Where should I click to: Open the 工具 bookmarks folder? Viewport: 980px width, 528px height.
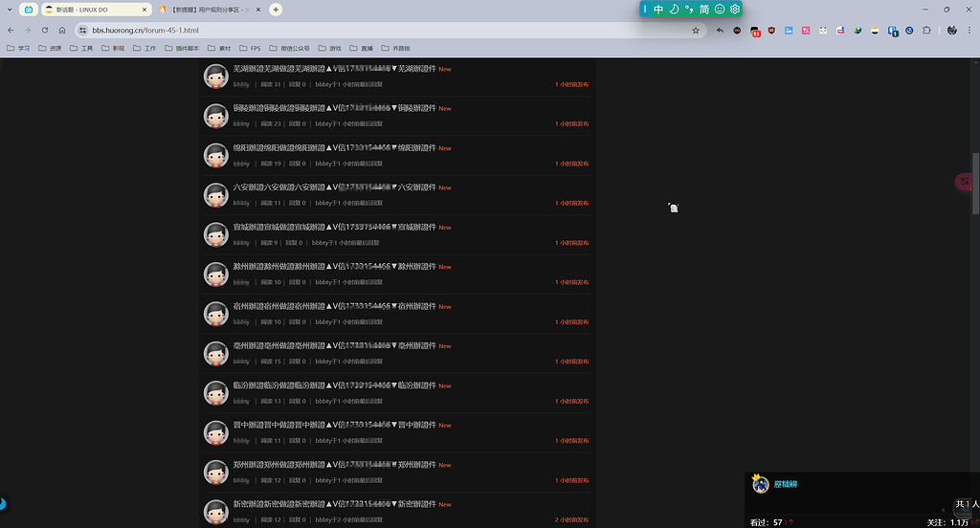[x=81, y=48]
